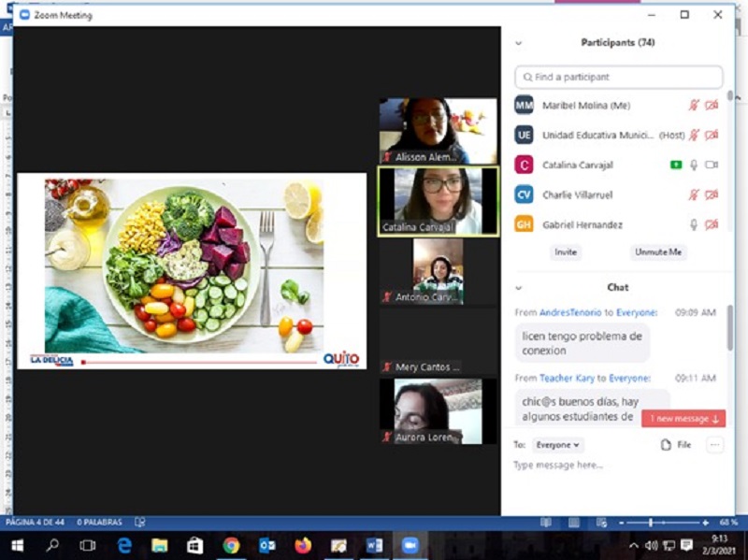
Task: Click Catalina Carvajal's camera icon
Action: [712, 165]
